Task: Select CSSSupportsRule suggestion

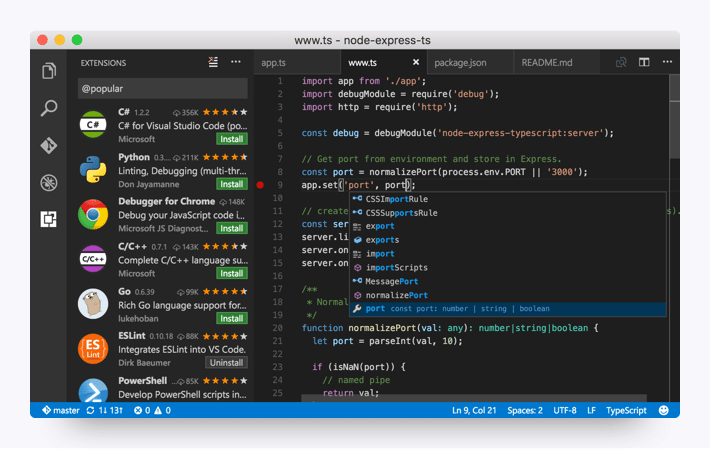Action: click(508, 213)
